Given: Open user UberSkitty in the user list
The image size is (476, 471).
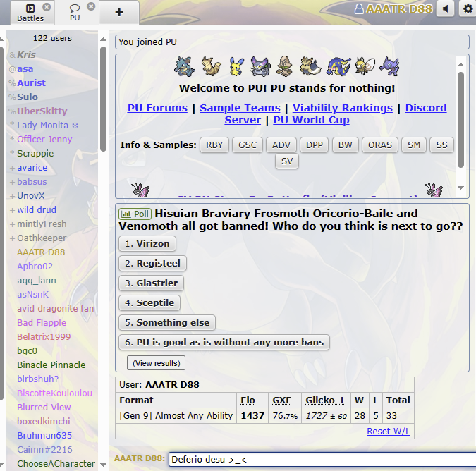Looking at the screenshot, I should click(42, 111).
